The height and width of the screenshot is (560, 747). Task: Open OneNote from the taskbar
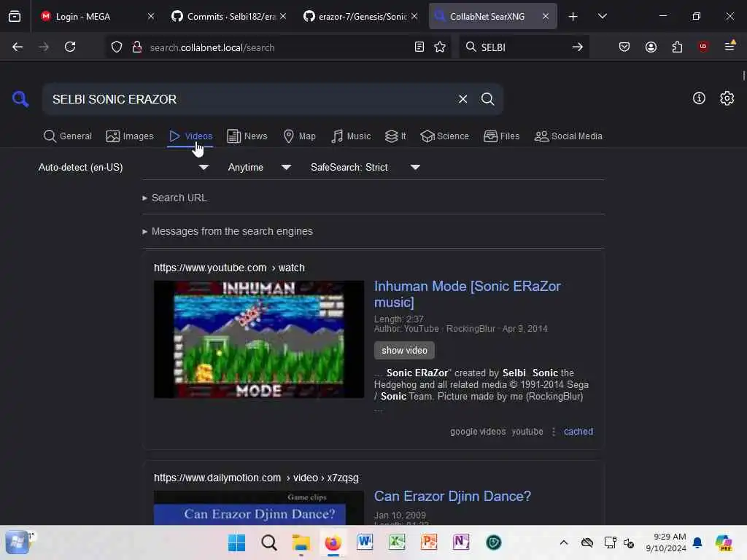[461, 542]
